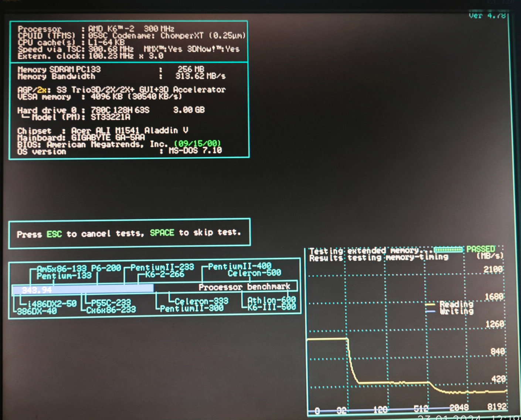The height and width of the screenshot is (420, 521).
Task: Click the external clock value "100.23 MHz x 3.0"
Action: click(x=126, y=56)
